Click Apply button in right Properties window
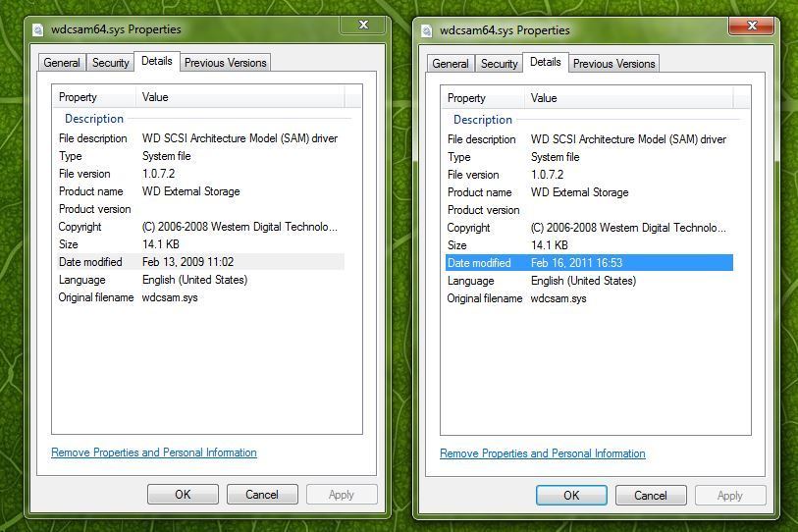This screenshot has height=532, width=798. click(x=730, y=496)
